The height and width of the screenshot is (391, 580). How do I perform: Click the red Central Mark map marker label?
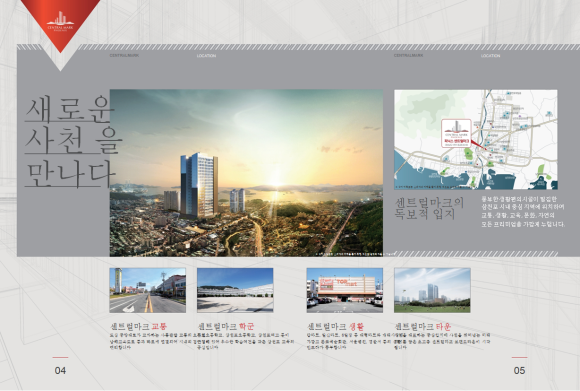tap(456, 133)
